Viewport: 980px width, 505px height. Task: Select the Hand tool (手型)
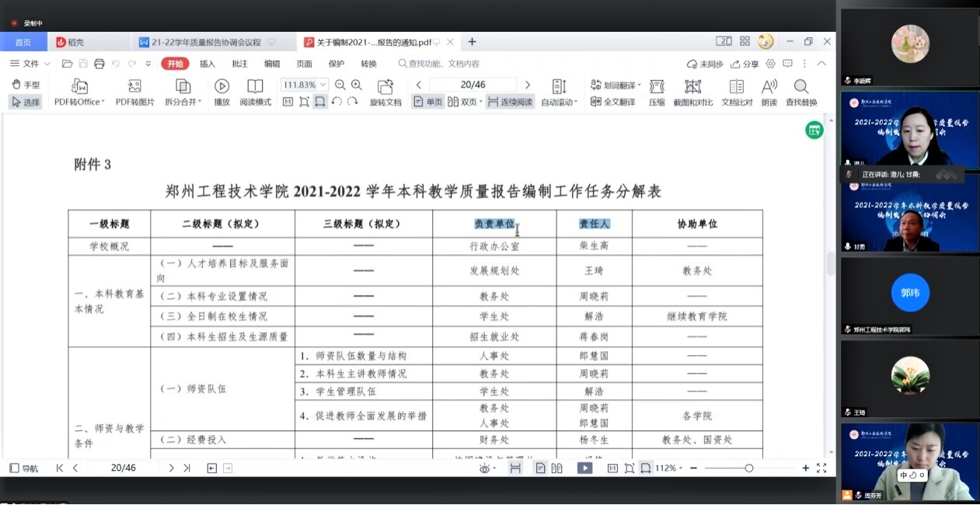(26, 85)
